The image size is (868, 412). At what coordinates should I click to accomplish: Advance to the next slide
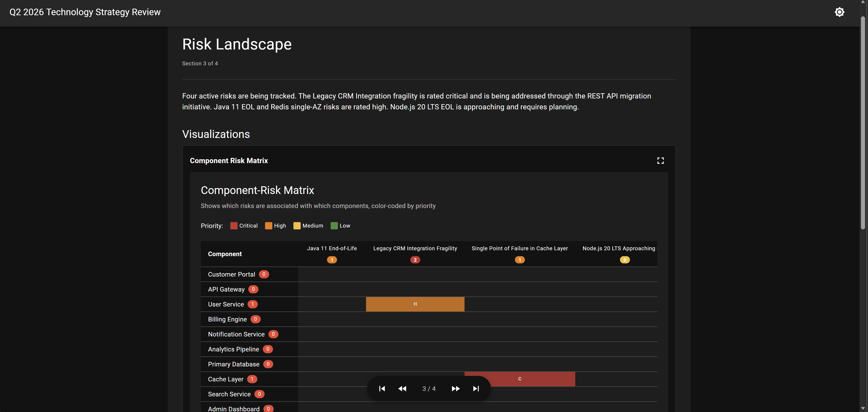(x=456, y=388)
